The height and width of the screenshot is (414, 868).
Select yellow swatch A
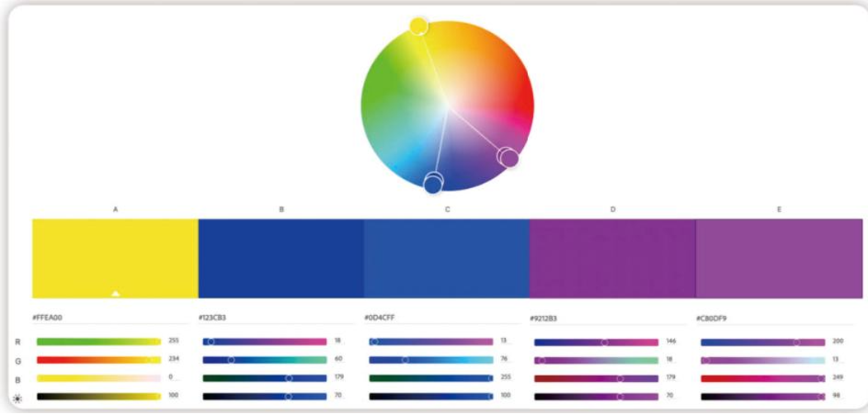116,258
